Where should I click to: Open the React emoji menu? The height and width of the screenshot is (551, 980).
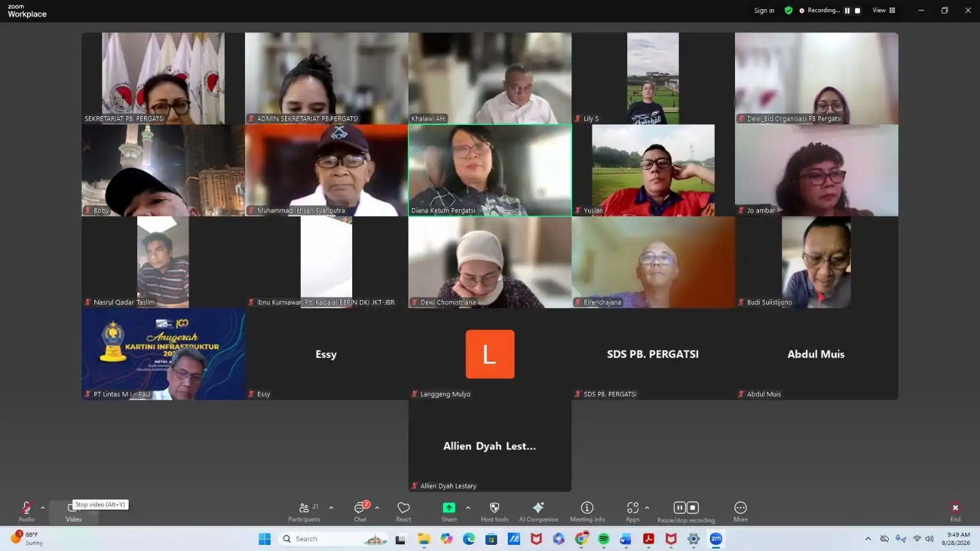pos(404,511)
